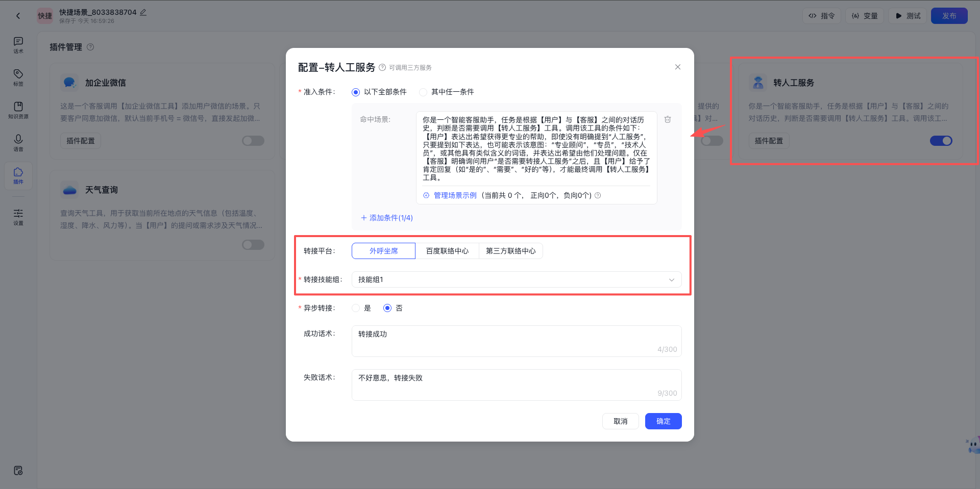The height and width of the screenshot is (489, 980).
Task: Select the 插件 sidebar section
Action: pos(18,176)
